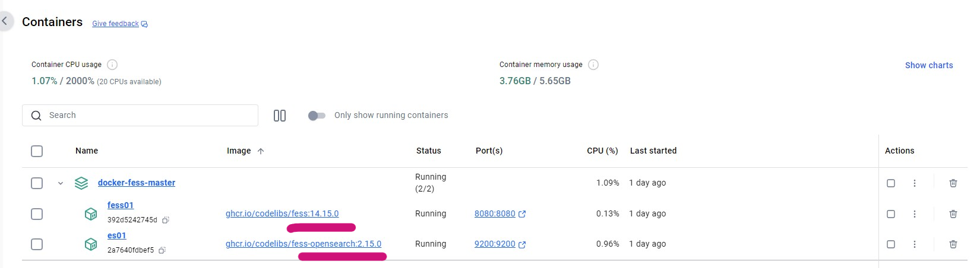
Task: Stop the fess01 container
Action: tap(891, 214)
